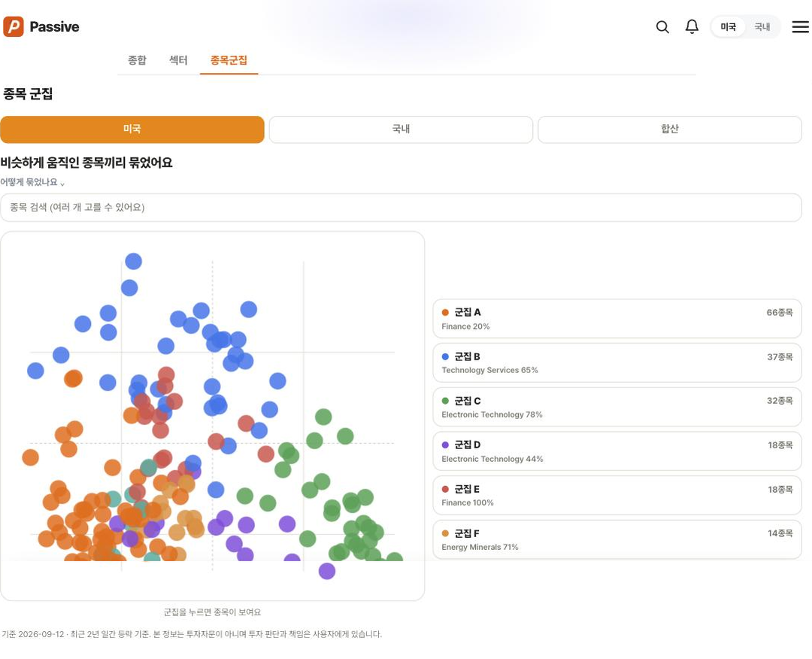Viewport: 812px width, 659px height.
Task: Click the blue dot of 군집 B
Action: 445,357
